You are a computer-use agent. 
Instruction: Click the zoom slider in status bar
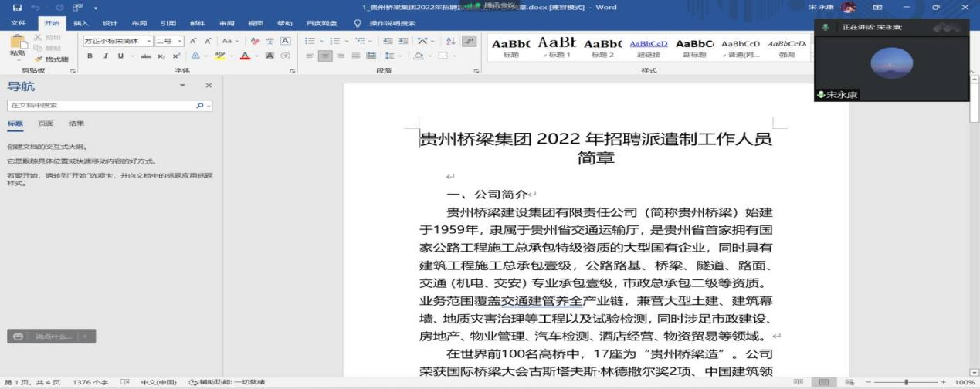pyautogui.click(x=906, y=382)
